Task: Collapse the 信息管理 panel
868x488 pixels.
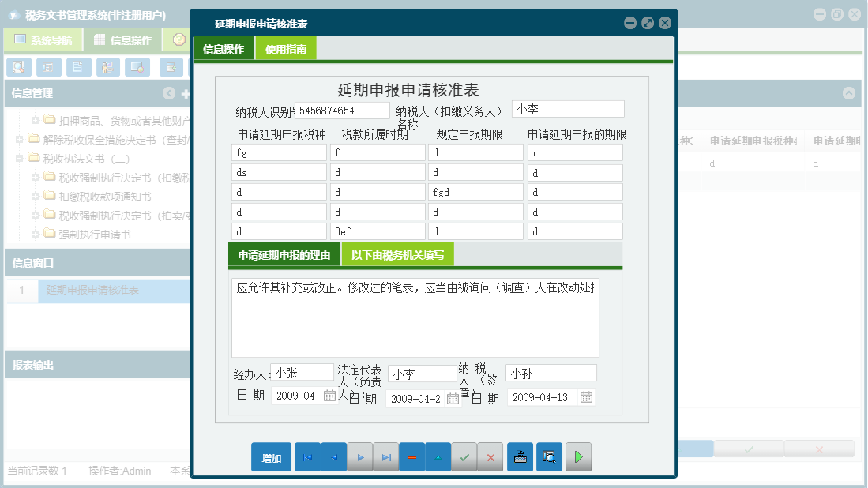Action: point(168,92)
